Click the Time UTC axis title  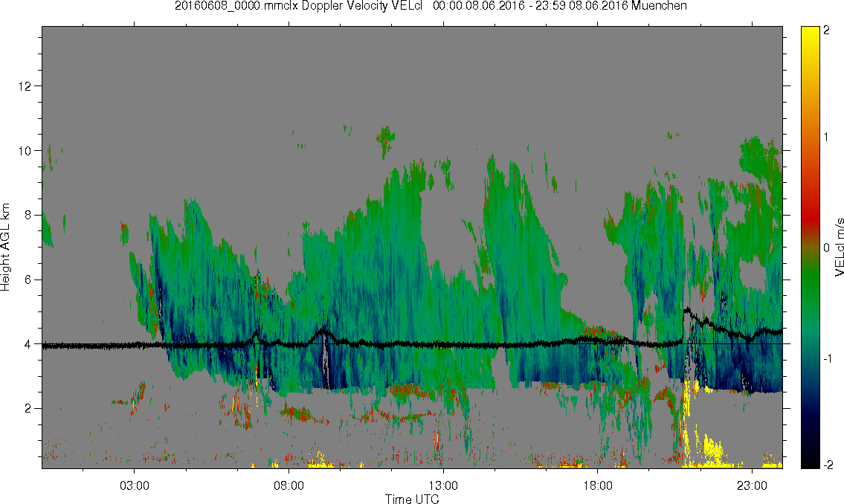point(412,499)
